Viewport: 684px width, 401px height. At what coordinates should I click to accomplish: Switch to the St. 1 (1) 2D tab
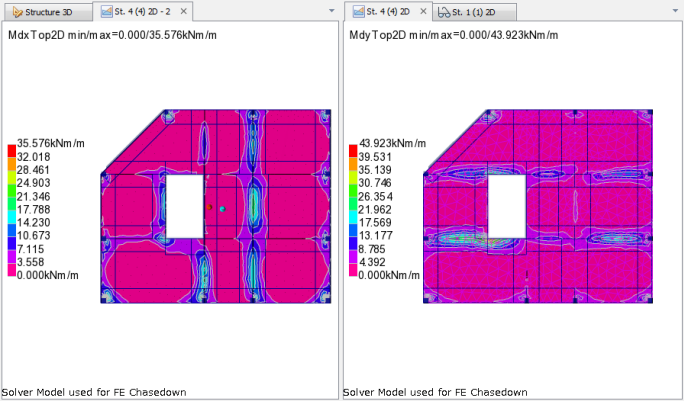(x=474, y=12)
